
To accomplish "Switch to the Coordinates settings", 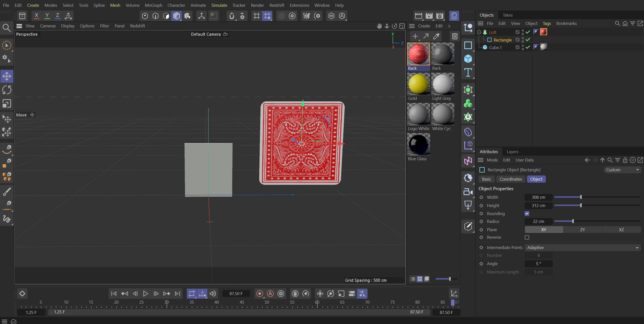I will point(510,179).
